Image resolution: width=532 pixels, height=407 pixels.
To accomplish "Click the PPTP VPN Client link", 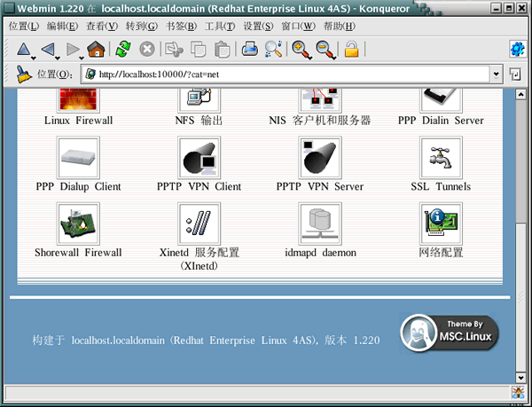I will 199,186.
